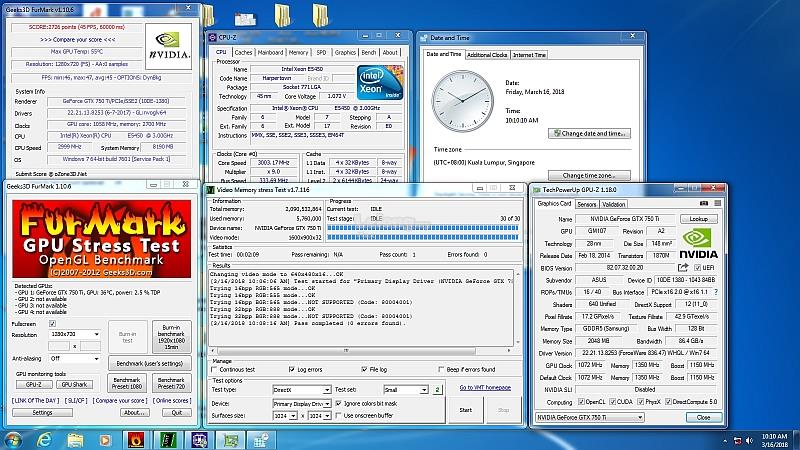Open the Anti-aliasing dropdown in FurMark
The height and width of the screenshot is (450, 800).
coord(96,359)
